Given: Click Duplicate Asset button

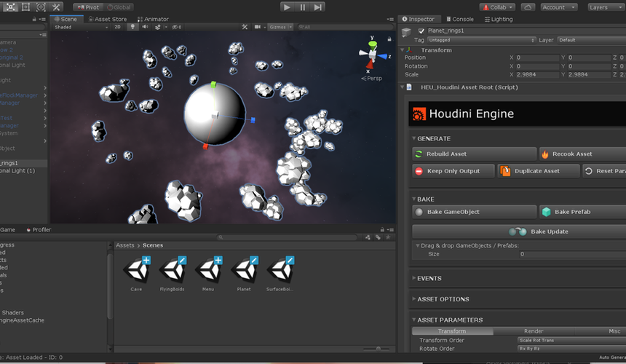Looking at the screenshot, I should click(x=538, y=171).
